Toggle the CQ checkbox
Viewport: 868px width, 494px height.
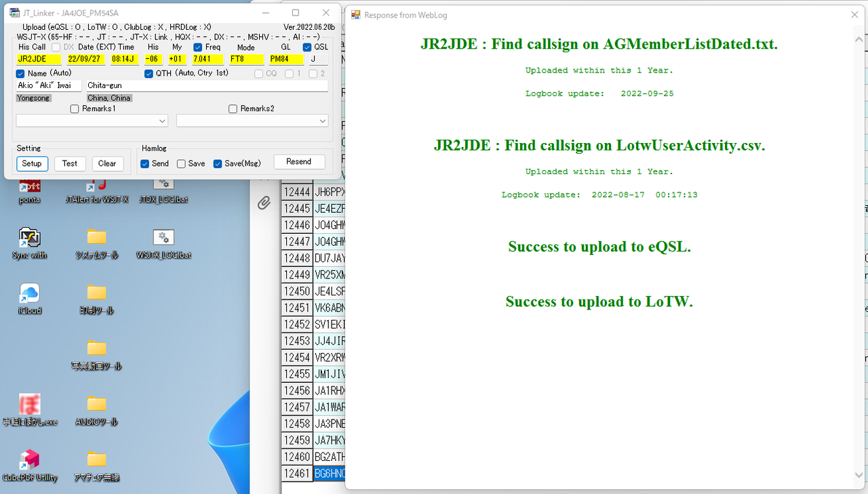(258, 73)
